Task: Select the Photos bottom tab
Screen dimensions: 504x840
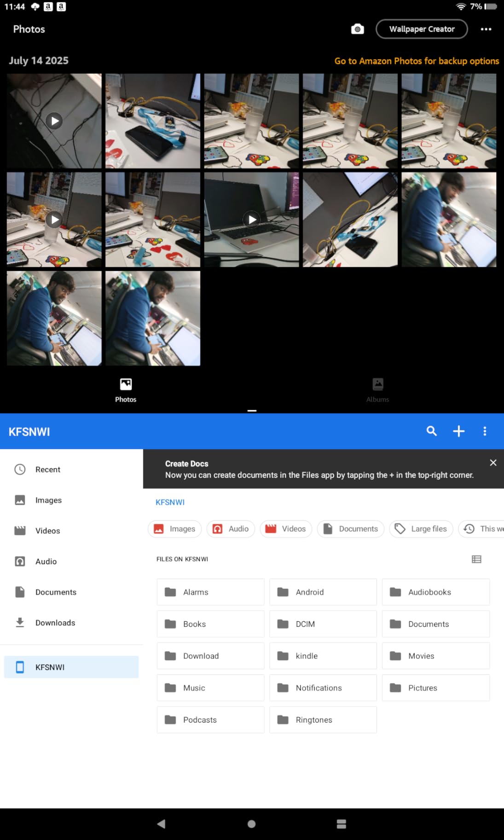Action: tap(126, 390)
